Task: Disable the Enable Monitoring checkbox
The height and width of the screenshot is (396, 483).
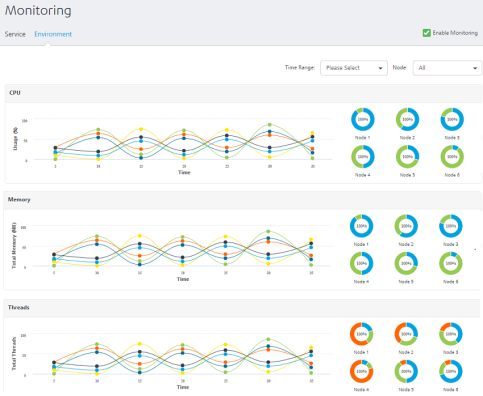Action: click(x=426, y=33)
